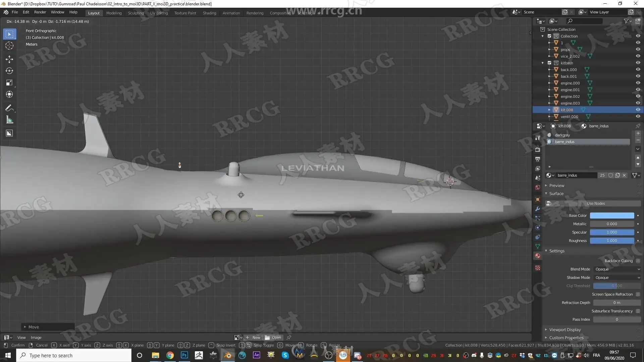The height and width of the screenshot is (362, 644).
Task: Select the Scale tool
Action: [9, 83]
